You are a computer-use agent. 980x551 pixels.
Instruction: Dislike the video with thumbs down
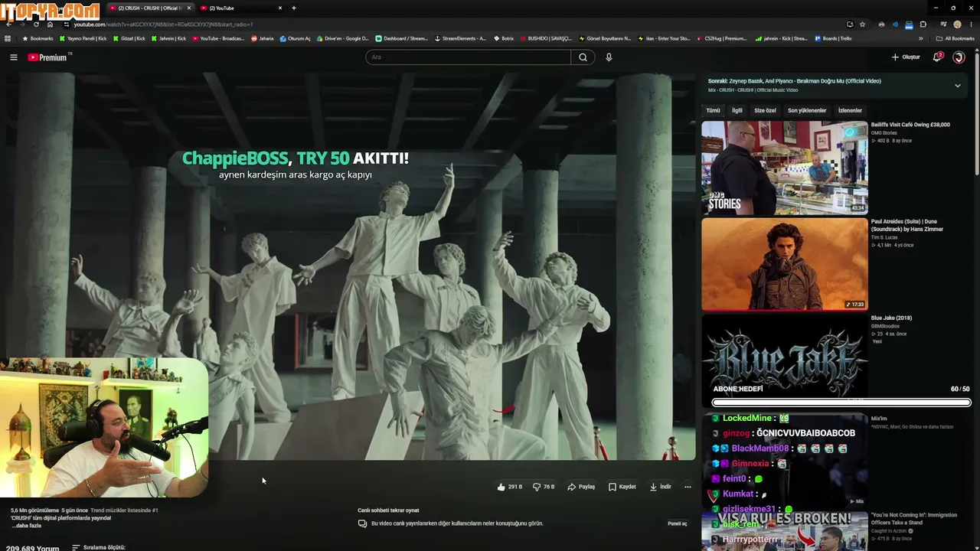click(544, 487)
